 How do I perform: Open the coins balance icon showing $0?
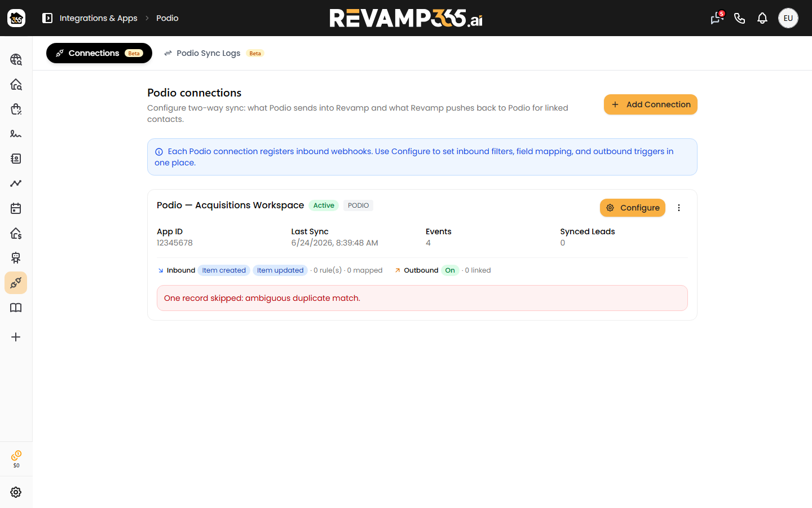[16, 459]
